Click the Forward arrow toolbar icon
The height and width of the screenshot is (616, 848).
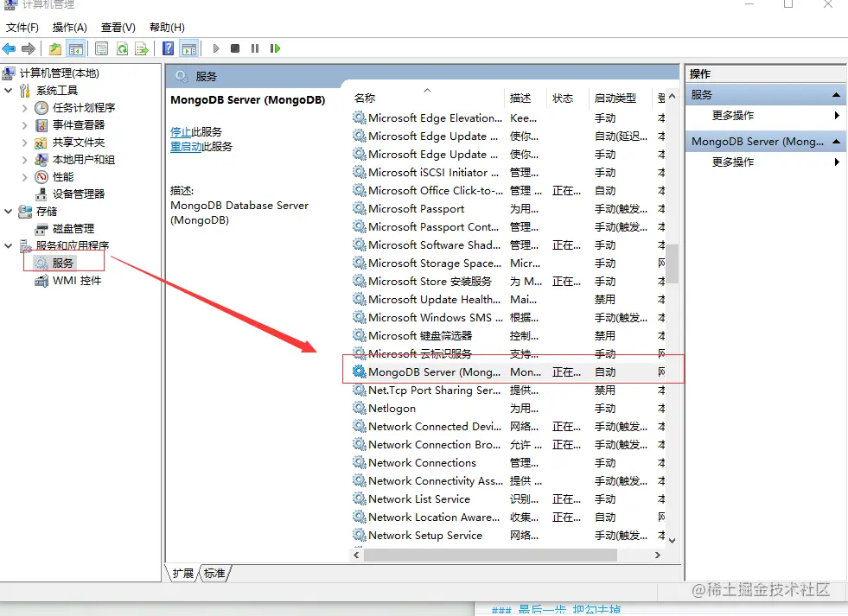(29, 48)
